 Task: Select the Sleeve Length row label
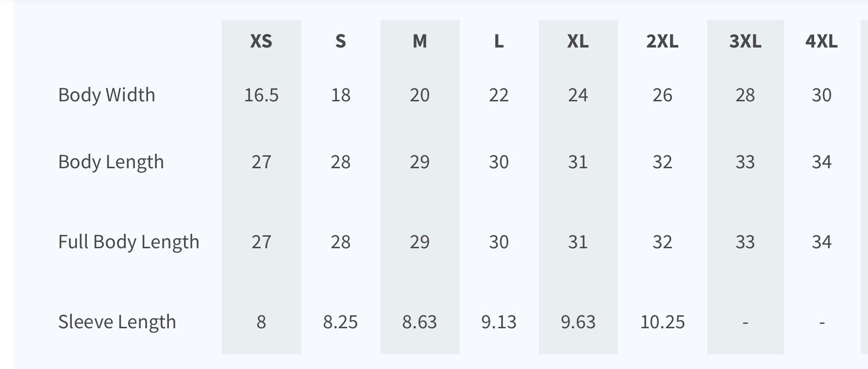117,322
